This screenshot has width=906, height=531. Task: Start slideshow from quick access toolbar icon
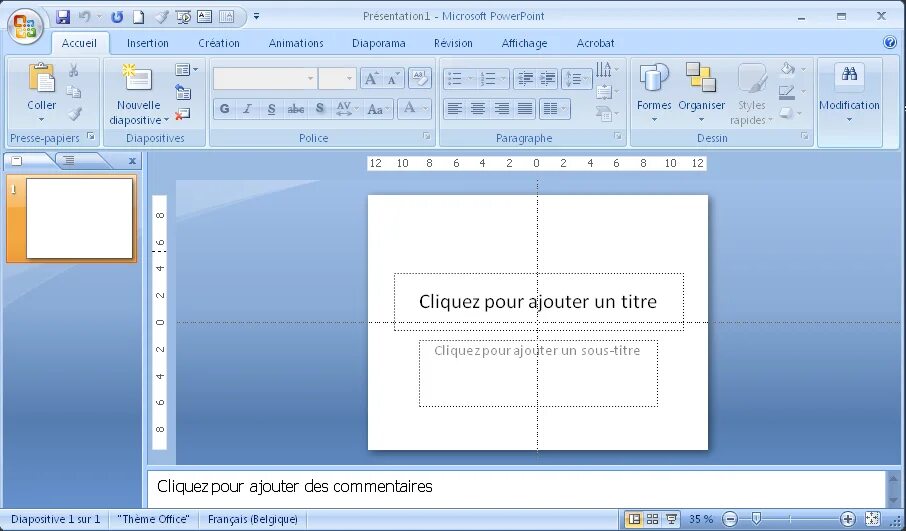pos(183,17)
